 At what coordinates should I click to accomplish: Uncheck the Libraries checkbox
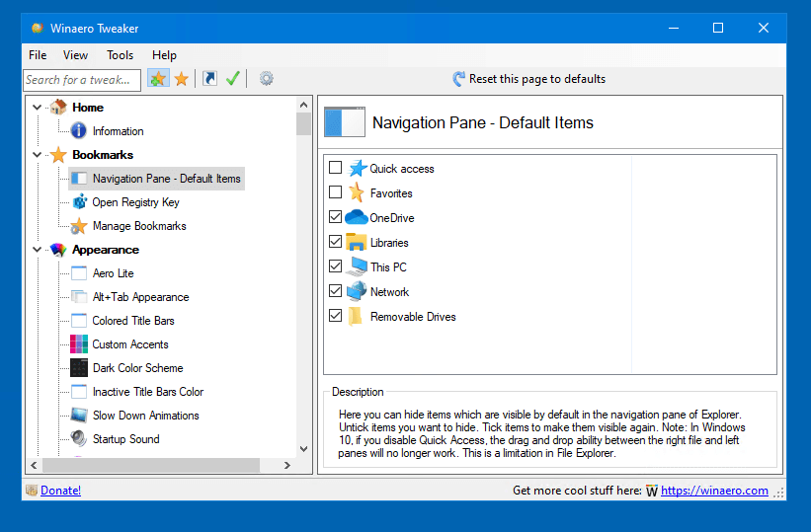[335, 241]
